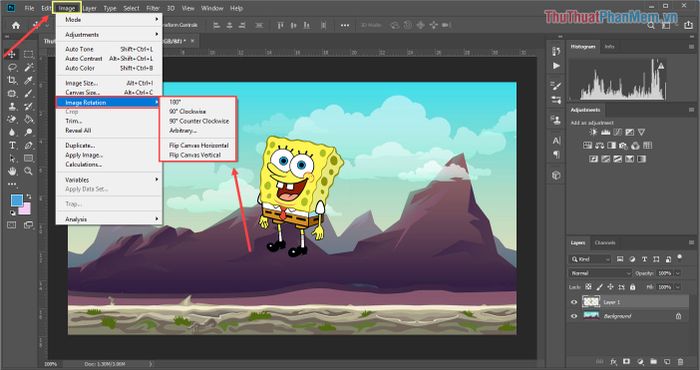This screenshot has height=370, width=700.
Task: Open the File menu
Action: 29,8
